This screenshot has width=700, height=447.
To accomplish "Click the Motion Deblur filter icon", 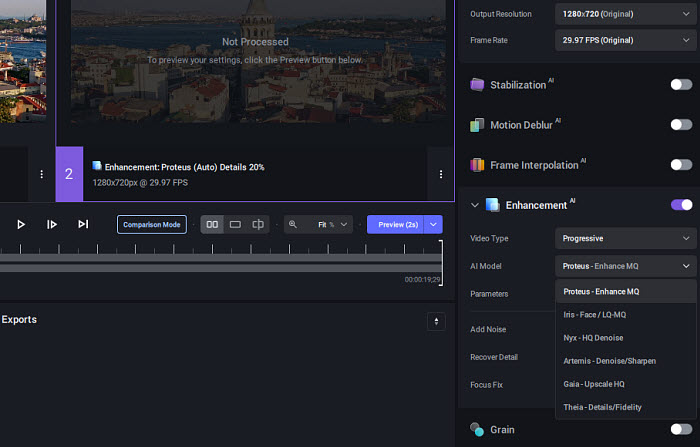I will click(x=477, y=125).
